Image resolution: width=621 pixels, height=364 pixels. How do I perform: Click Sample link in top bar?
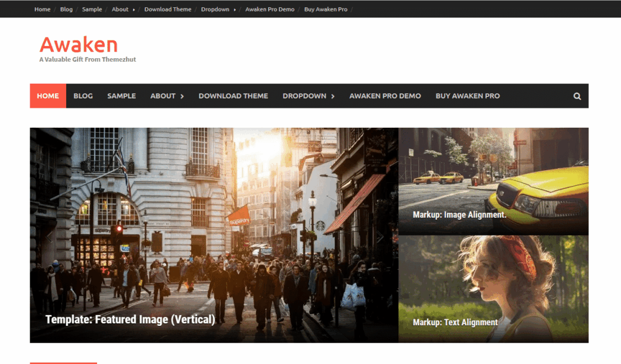click(92, 9)
